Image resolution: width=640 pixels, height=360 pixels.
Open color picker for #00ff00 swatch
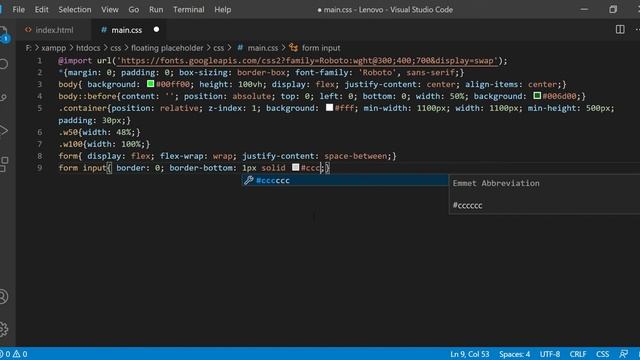coord(150,84)
